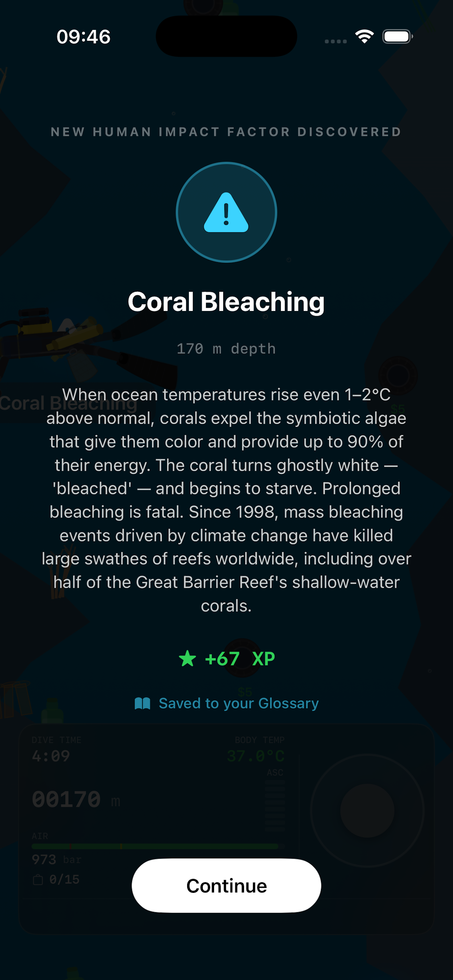Tap the coral bleaching description paragraph
Image resolution: width=453 pixels, height=980 pixels.
226,500
